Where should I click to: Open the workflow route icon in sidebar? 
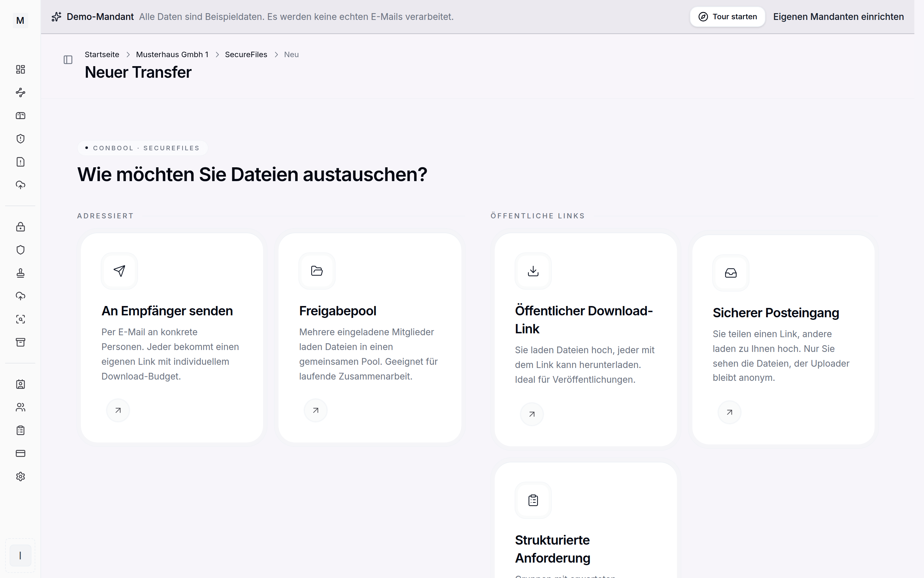point(20,92)
